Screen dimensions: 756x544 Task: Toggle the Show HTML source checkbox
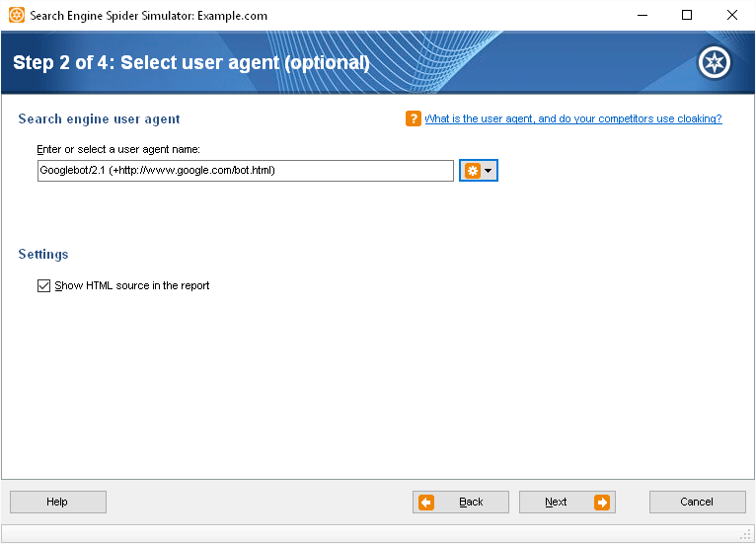coord(43,286)
